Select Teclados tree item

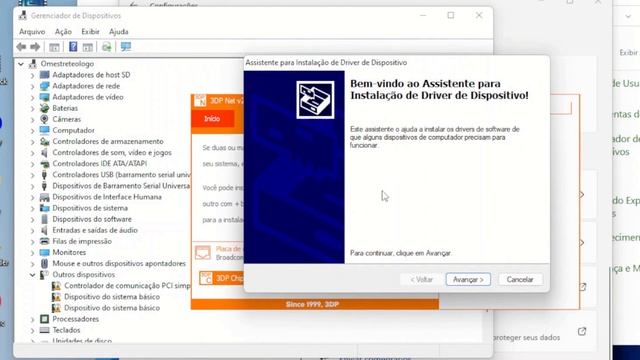66,330
